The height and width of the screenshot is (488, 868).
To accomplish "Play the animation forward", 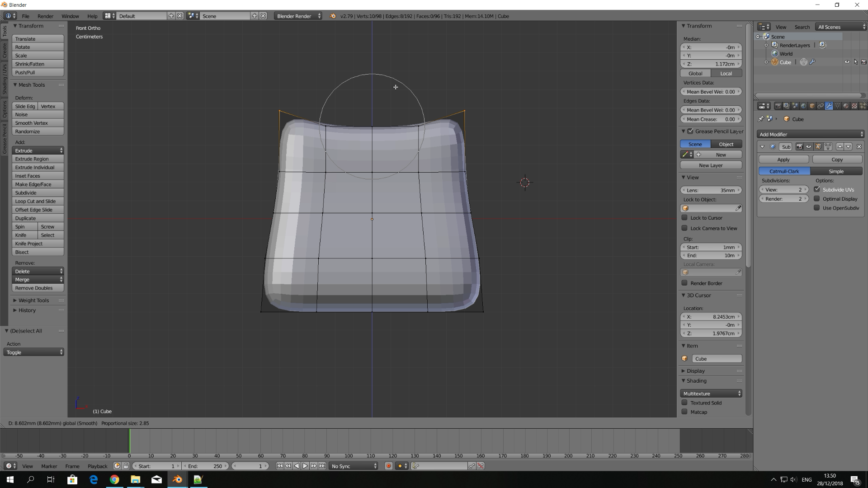I will point(305,466).
